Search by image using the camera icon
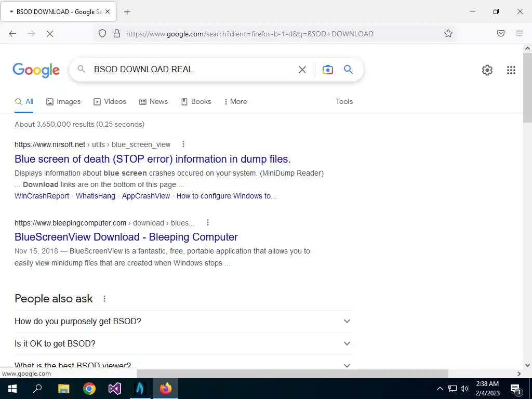The image size is (532, 399). 327,70
